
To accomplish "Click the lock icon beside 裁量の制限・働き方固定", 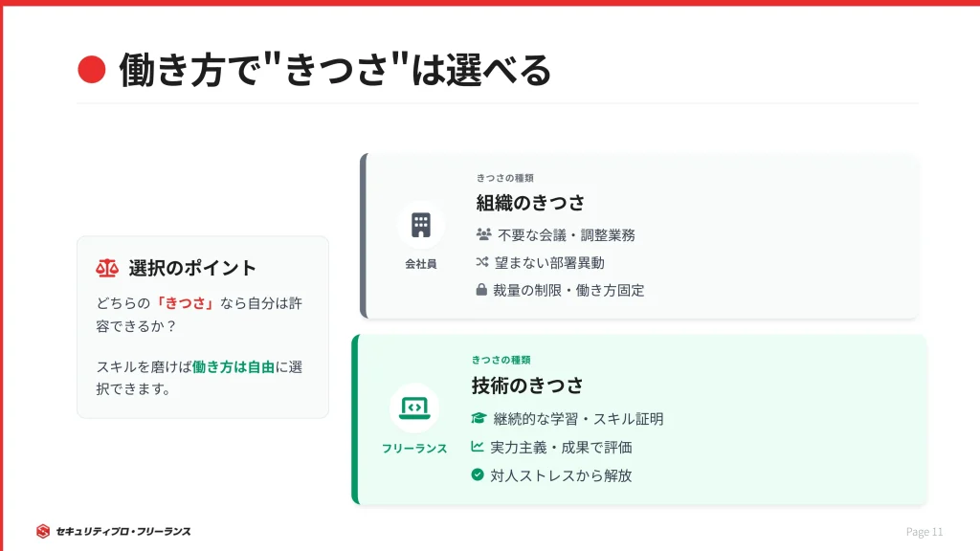I will point(482,290).
